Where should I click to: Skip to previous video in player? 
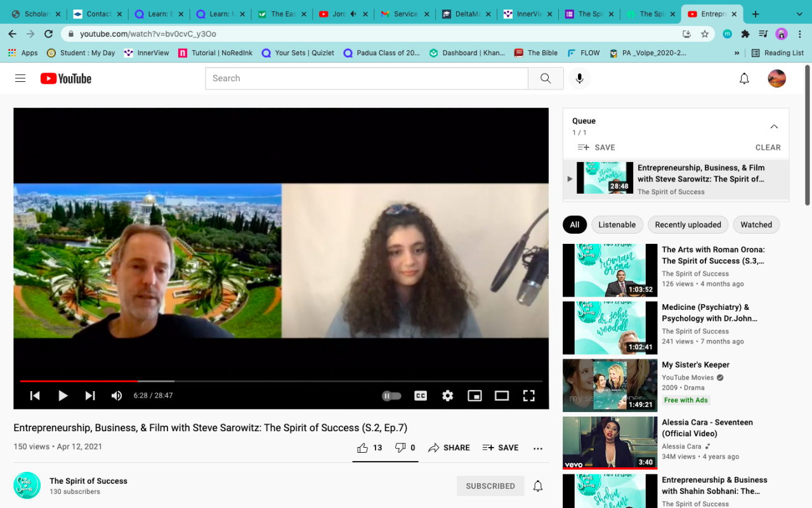point(35,396)
